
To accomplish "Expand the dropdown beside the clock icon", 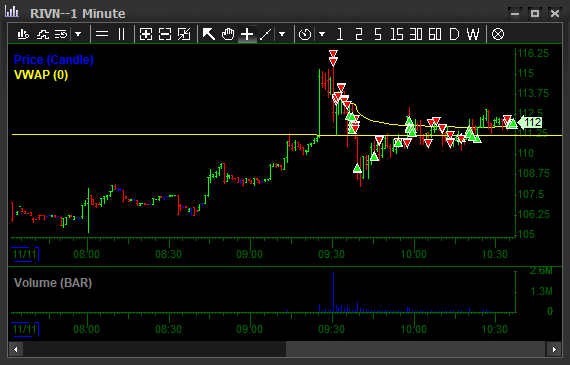I will tap(322, 35).
